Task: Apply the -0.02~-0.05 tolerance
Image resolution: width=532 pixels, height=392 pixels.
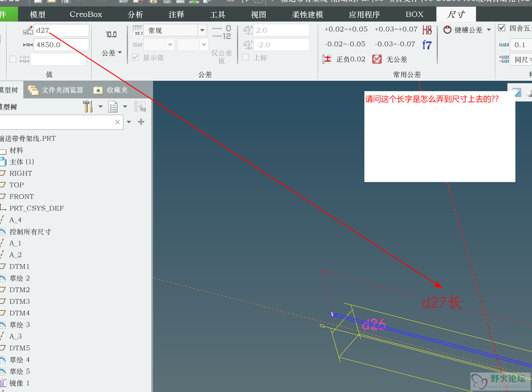Action: click(x=345, y=44)
